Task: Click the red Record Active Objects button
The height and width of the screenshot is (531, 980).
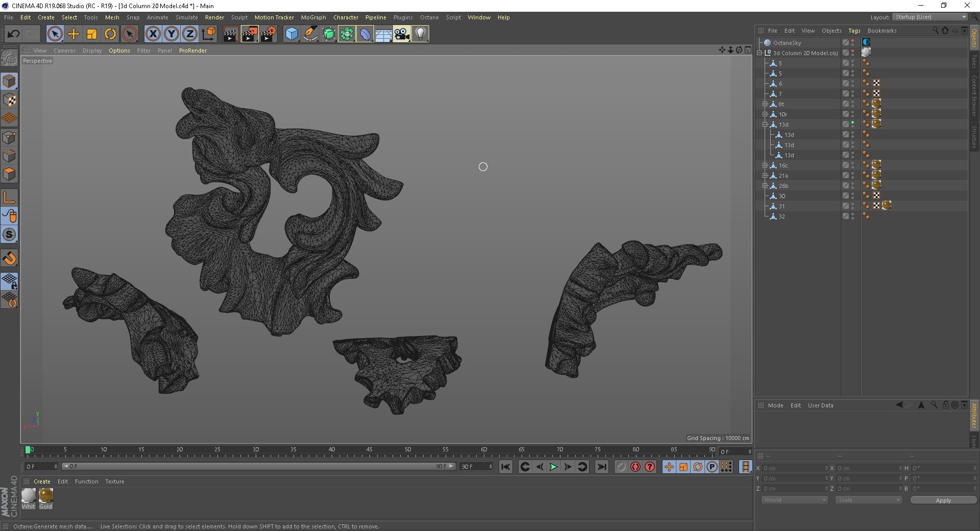Action: click(635, 467)
